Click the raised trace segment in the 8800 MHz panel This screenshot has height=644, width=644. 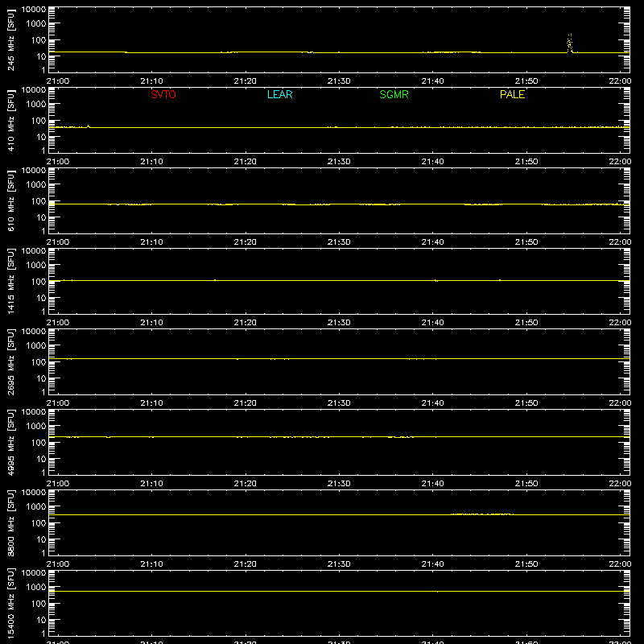tap(481, 514)
